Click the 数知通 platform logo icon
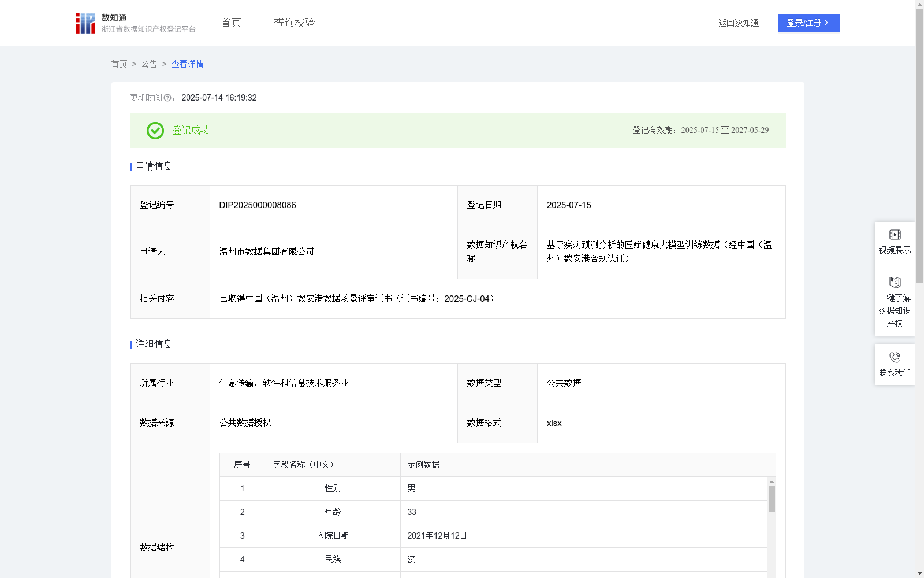 [85, 23]
